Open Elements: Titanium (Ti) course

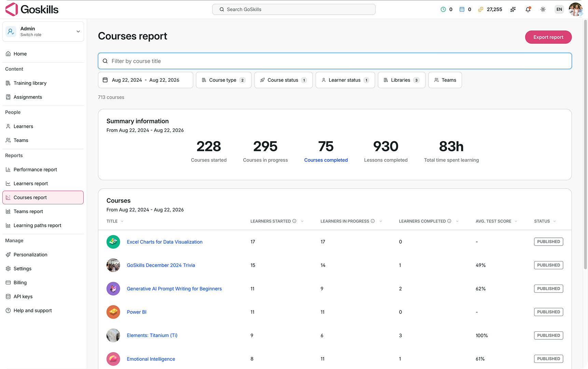point(152,336)
